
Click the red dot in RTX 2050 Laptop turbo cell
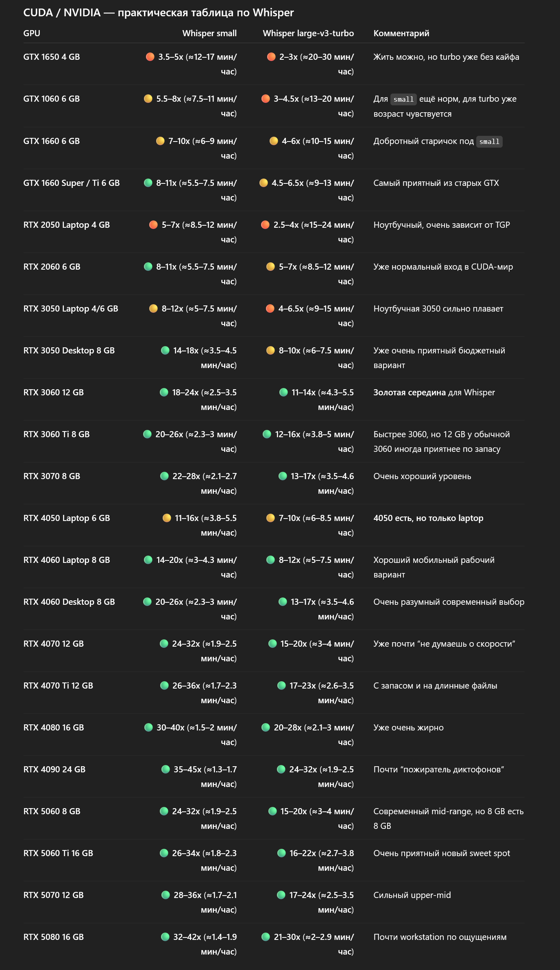click(x=265, y=225)
